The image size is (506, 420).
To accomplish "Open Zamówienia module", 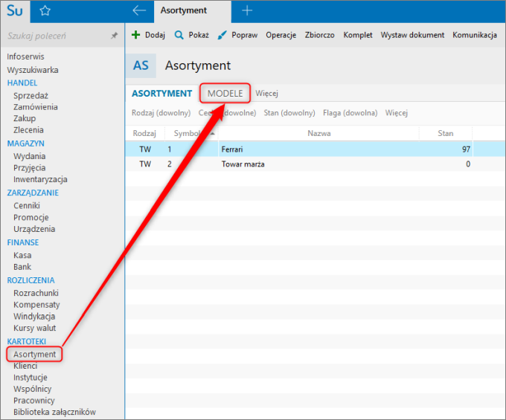I will 36,107.
